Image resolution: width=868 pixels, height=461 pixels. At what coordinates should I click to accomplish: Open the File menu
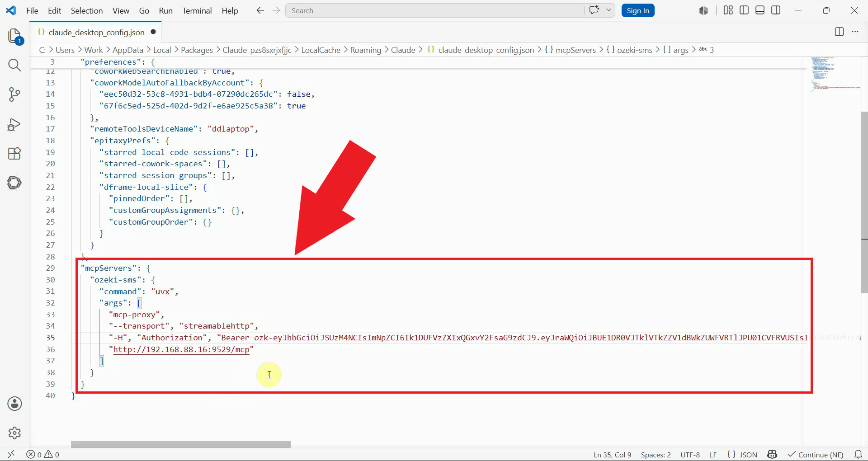[x=32, y=10]
